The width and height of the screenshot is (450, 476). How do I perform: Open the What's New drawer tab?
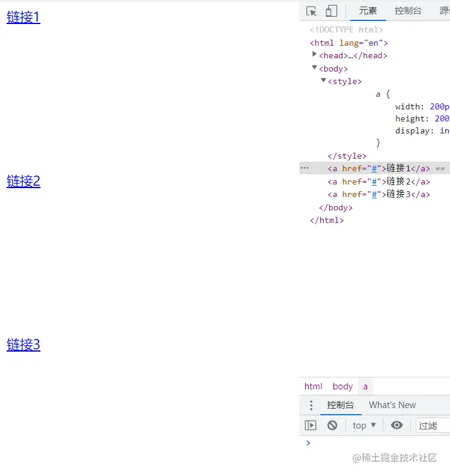(x=392, y=405)
